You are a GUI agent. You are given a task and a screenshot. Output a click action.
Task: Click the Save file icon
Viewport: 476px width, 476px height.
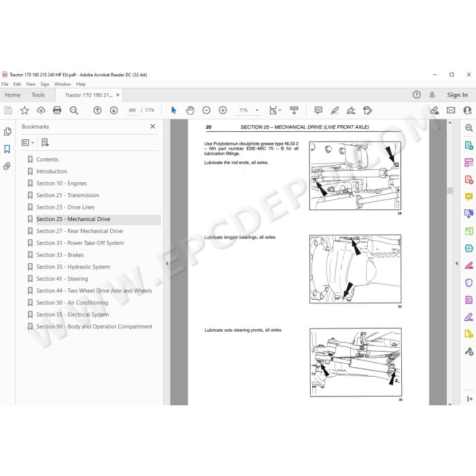[x=8, y=110]
